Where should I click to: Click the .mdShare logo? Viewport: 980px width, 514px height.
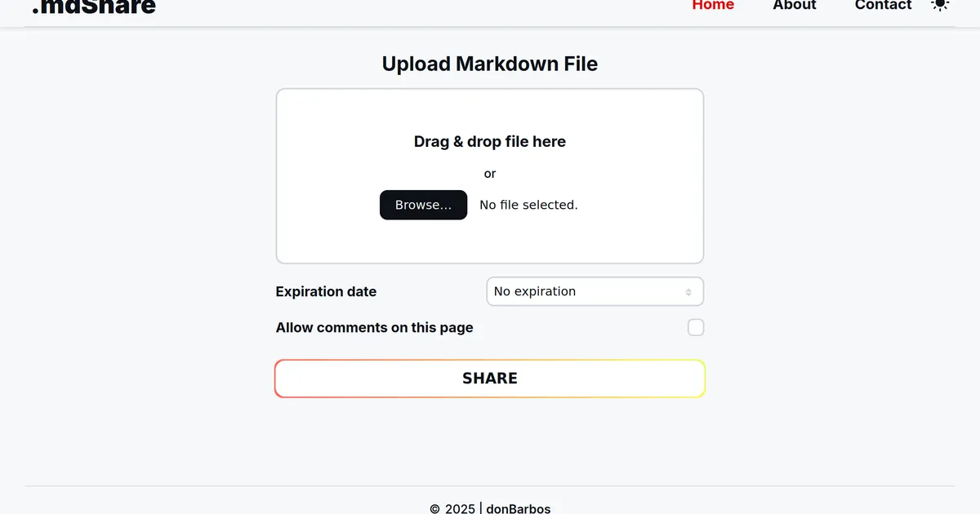(x=93, y=7)
